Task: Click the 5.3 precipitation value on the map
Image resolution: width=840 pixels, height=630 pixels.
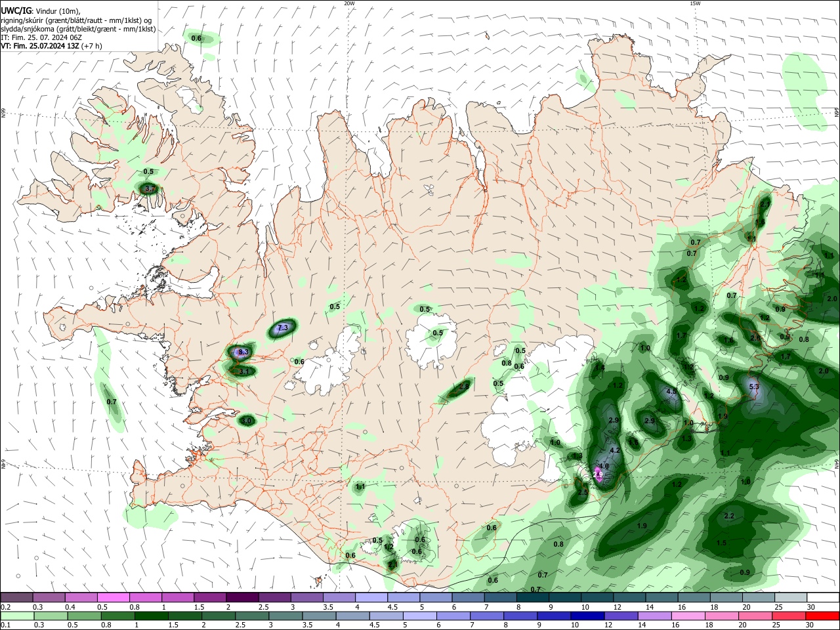Action: [754, 387]
